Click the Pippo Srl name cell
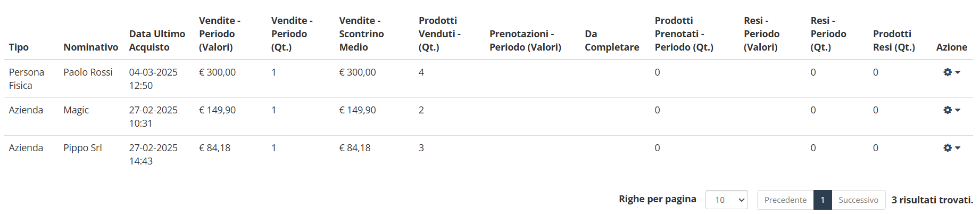This screenshot has width=980, height=214. point(82,148)
